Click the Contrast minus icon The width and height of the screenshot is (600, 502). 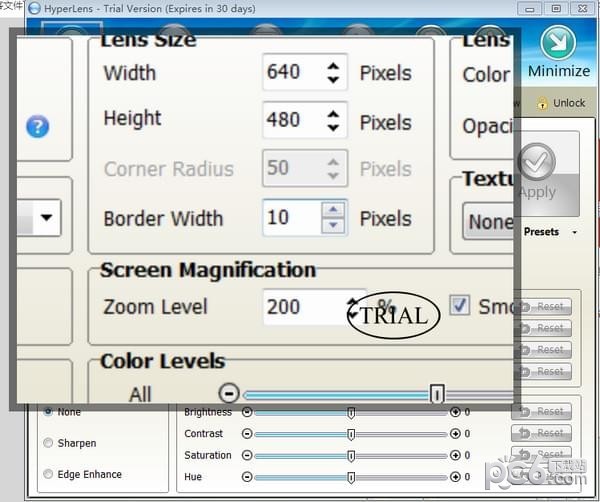coord(247,434)
